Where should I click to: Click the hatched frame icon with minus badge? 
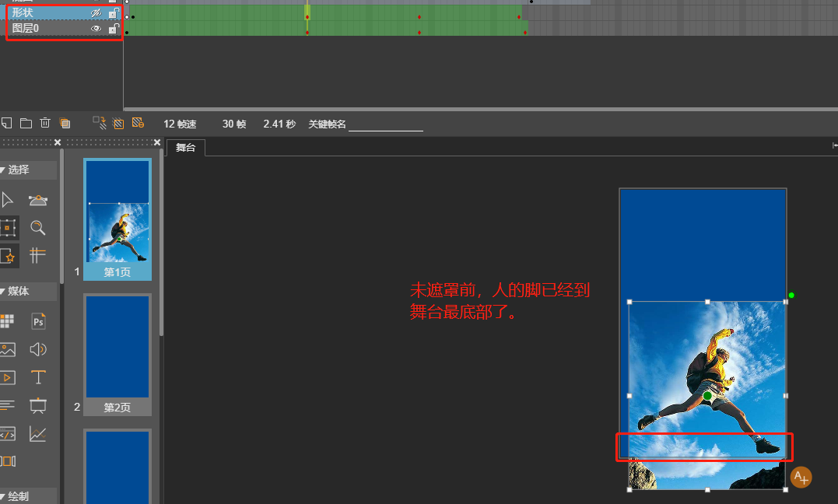(x=138, y=123)
